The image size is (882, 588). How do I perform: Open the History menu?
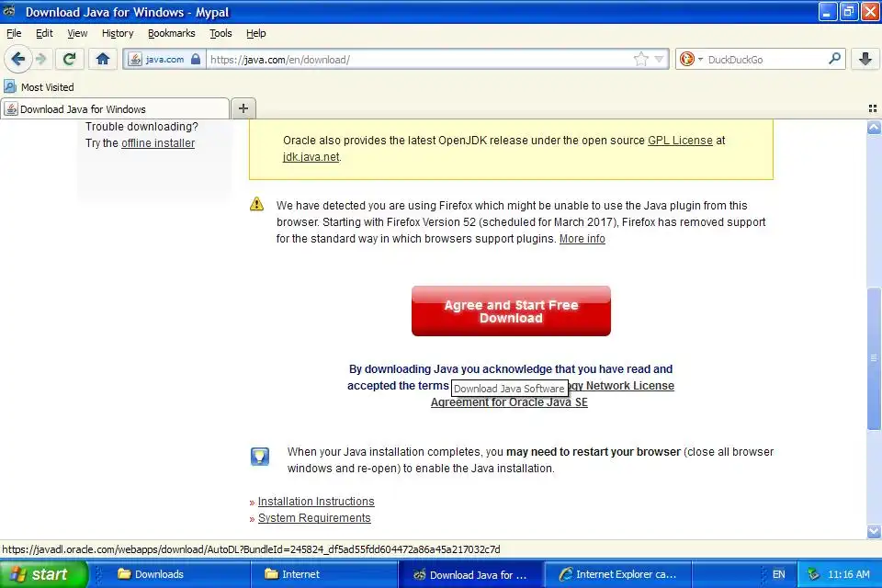[x=118, y=33]
